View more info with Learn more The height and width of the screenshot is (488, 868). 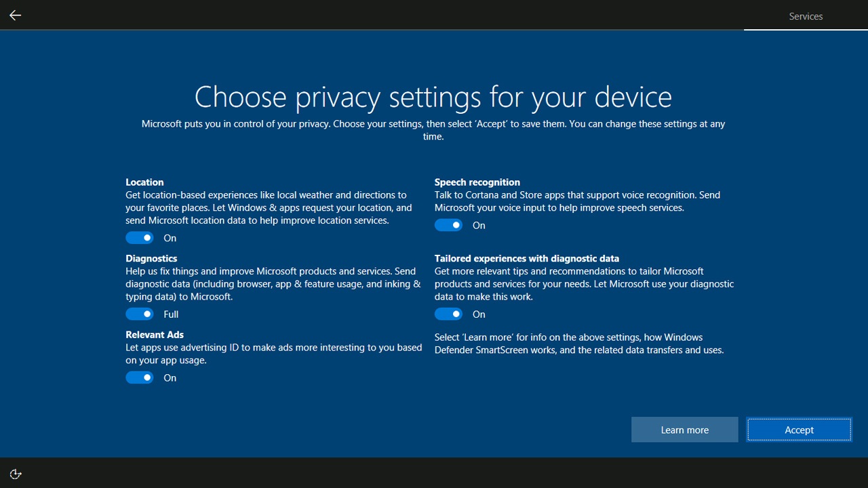click(x=684, y=430)
